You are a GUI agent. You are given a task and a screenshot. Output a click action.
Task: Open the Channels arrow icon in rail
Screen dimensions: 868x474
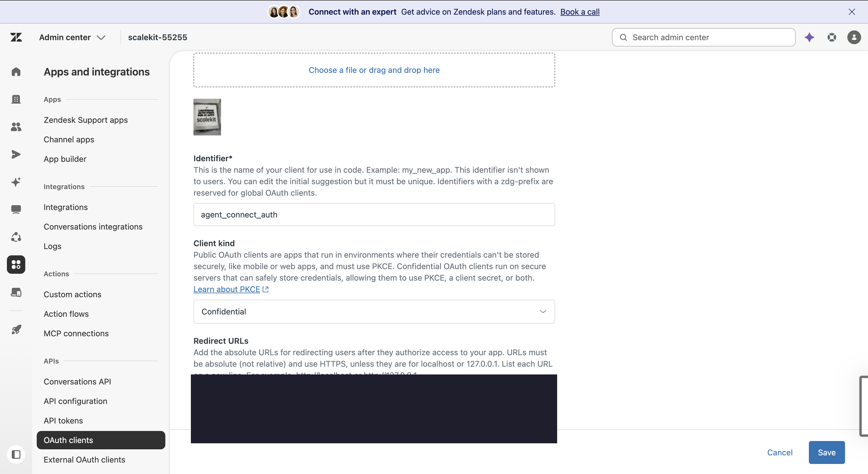(x=16, y=154)
